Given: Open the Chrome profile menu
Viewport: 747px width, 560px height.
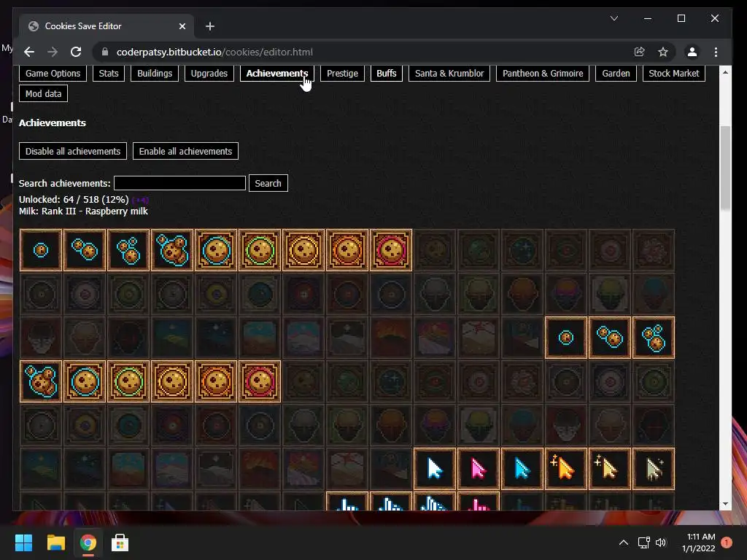Looking at the screenshot, I should (692, 52).
